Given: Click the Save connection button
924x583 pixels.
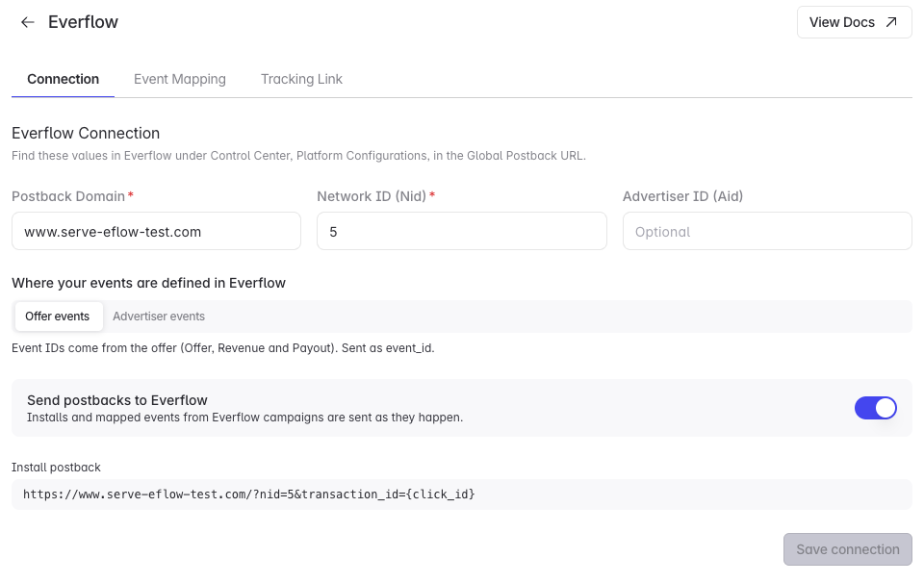Looking at the screenshot, I should (x=847, y=549).
